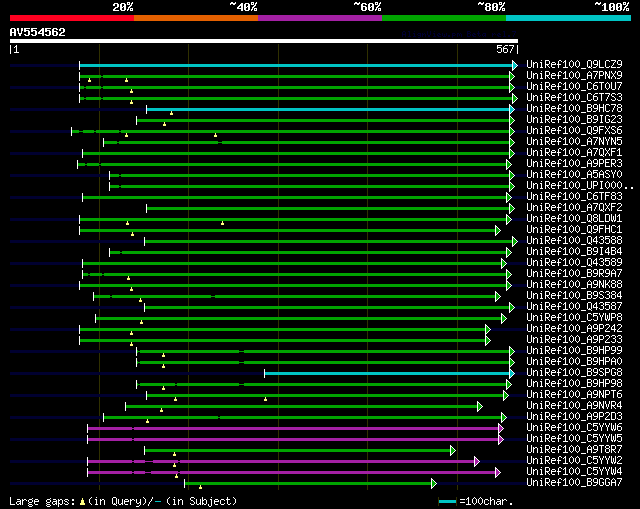The width and height of the screenshot is (640, 509).
Task: Click the arrowhead ending the UniRef100_Q9FHC1 bar
Action: tap(498, 231)
